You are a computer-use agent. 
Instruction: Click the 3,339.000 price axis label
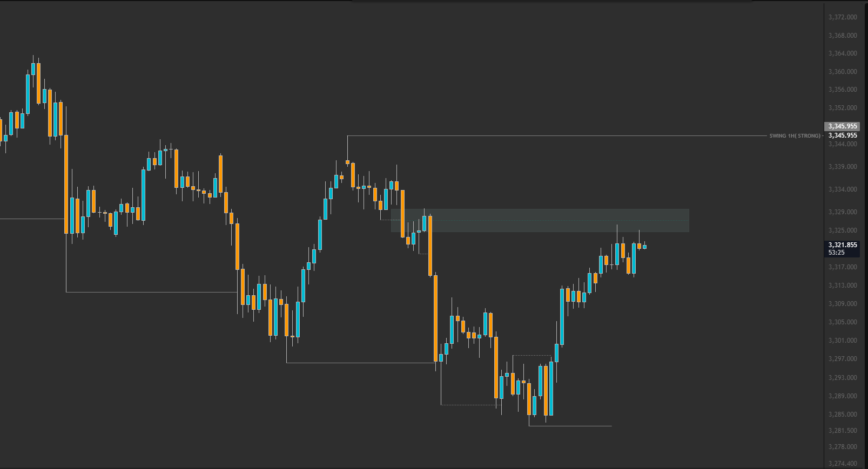pyautogui.click(x=843, y=167)
